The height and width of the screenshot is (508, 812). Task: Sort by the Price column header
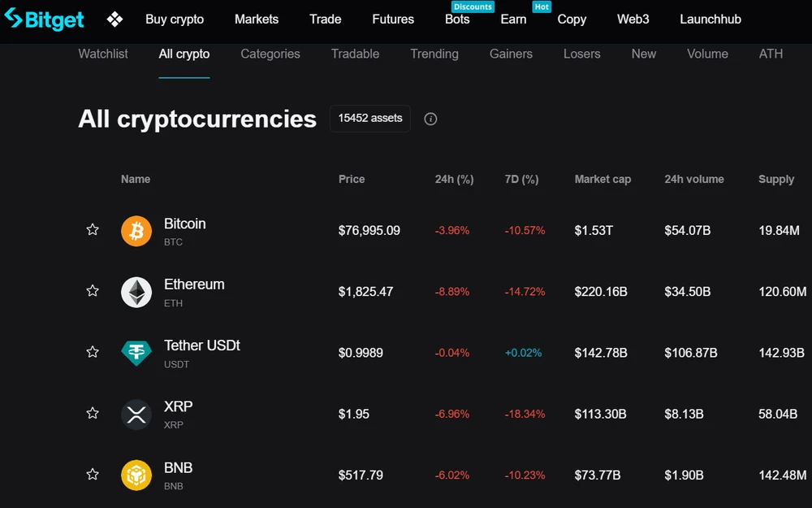tap(351, 179)
